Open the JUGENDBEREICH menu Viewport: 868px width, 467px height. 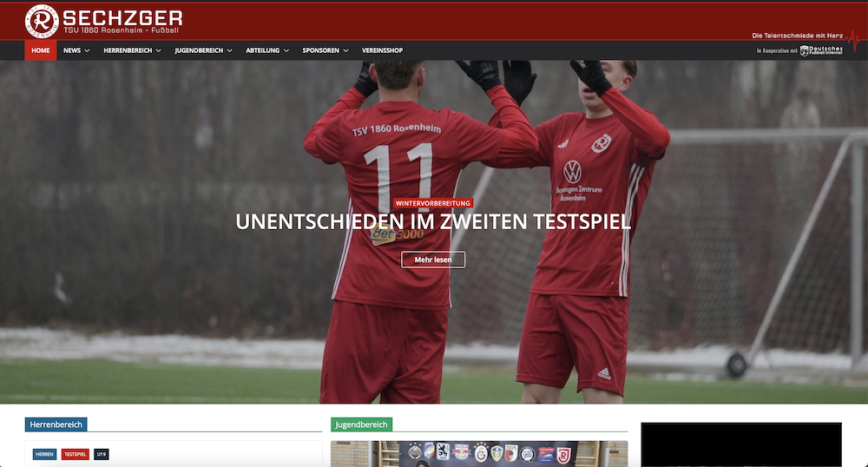[x=199, y=50]
